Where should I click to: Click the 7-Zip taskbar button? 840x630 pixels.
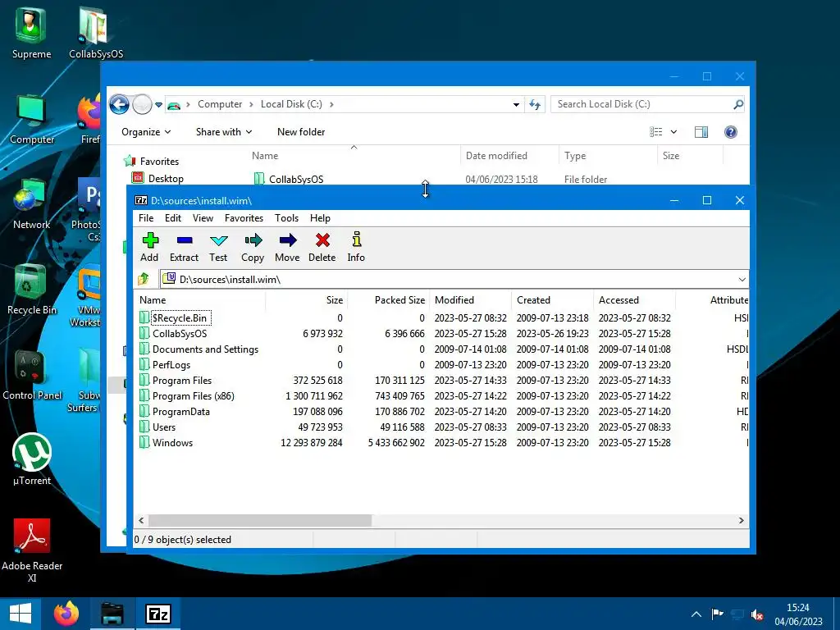158,614
